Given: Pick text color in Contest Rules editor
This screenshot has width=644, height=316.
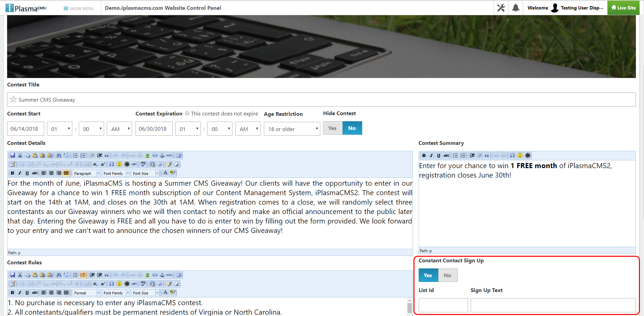Looking at the screenshot, I should pyautogui.click(x=165, y=293).
